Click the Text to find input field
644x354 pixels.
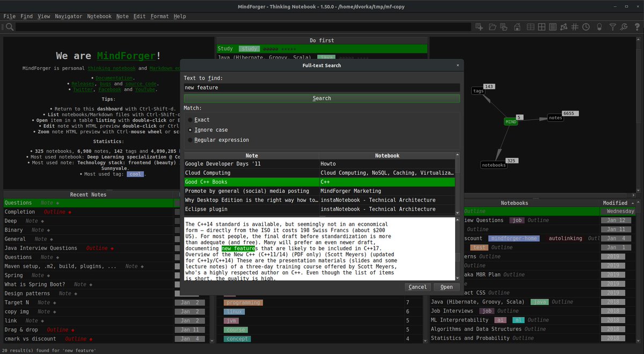(321, 88)
